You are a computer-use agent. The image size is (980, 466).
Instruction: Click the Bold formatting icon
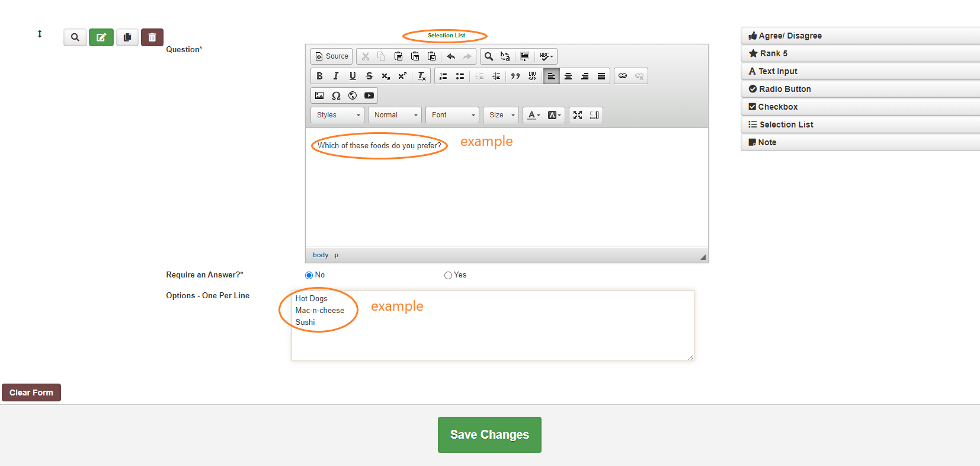point(319,76)
